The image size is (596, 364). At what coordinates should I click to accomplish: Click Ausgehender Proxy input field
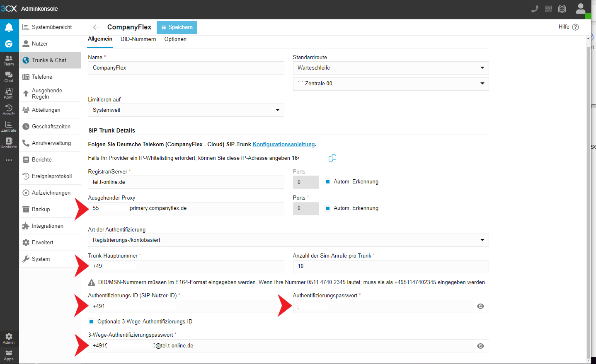point(186,208)
